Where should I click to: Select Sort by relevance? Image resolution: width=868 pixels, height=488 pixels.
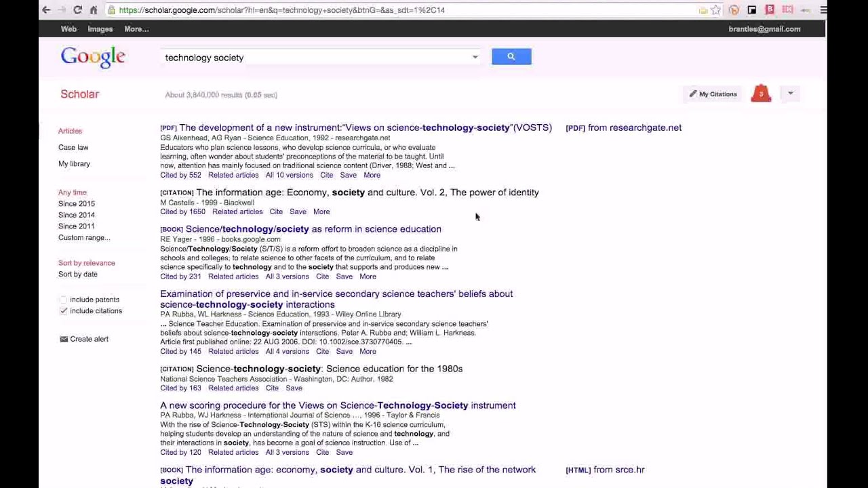pos(87,263)
